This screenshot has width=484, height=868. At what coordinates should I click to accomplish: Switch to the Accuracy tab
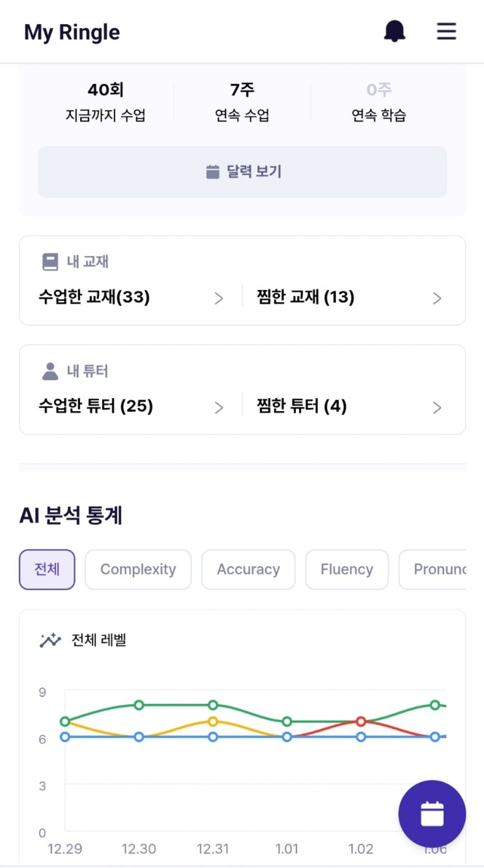point(248,570)
